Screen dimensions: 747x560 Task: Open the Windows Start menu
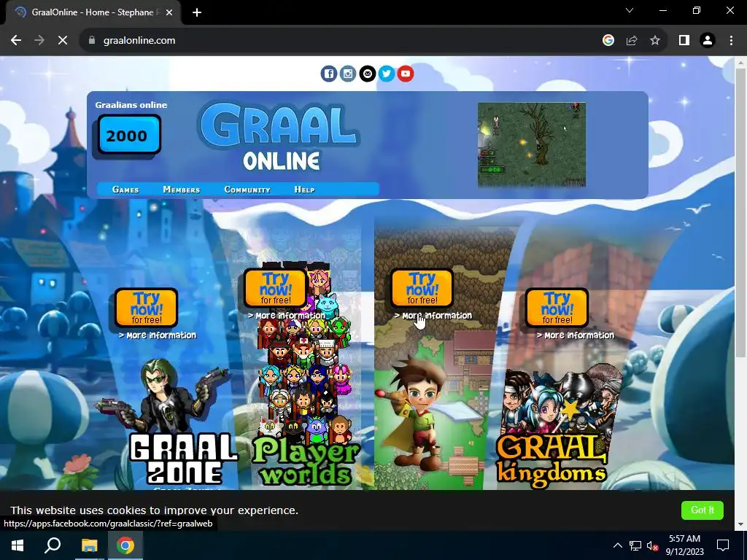click(x=18, y=545)
